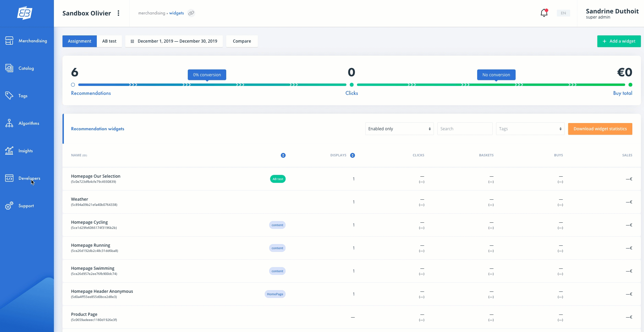Toggle sort on the DISPLAYS column
The image size is (644, 332).
tap(353, 155)
